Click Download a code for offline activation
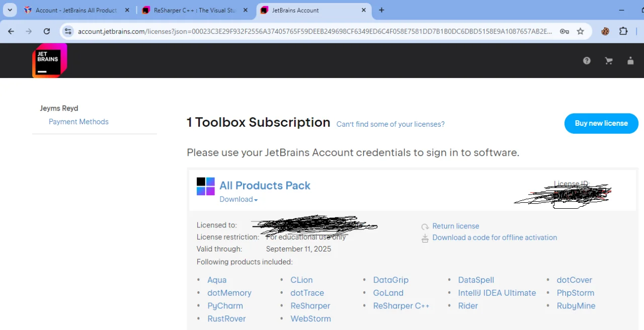644x330 pixels. tap(495, 237)
